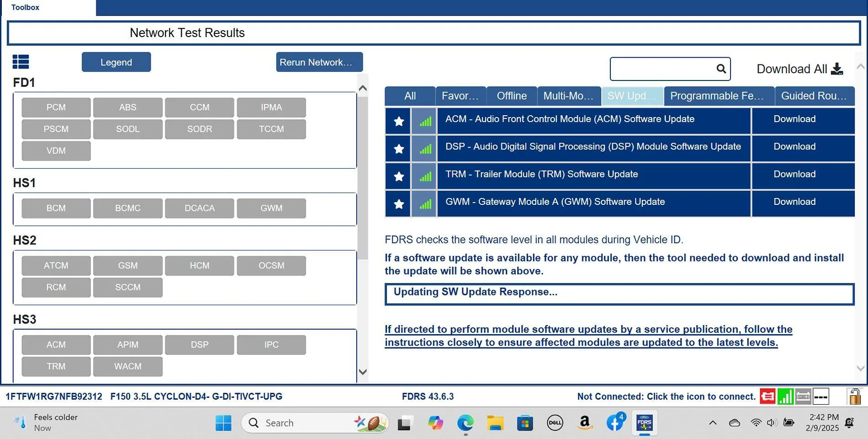The image size is (868, 439).
Task: Select the Programmable Features tab
Action: pos(719,96)
